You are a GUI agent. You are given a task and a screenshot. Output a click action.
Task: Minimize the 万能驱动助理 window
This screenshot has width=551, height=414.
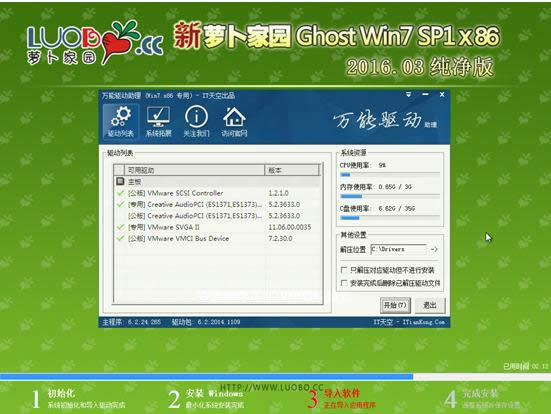[x=426, y=94]
